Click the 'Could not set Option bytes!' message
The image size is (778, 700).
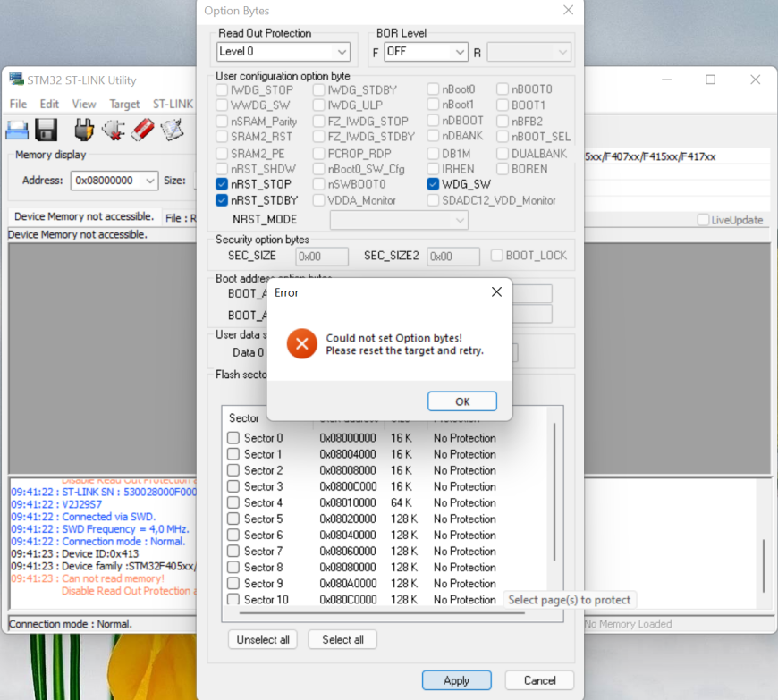coord(394,338)
